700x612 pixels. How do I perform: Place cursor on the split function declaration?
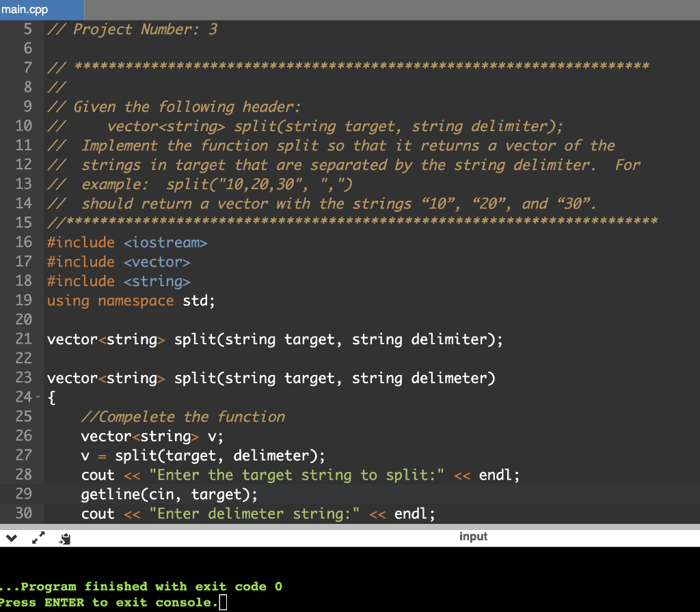click(x=273, y=339)
